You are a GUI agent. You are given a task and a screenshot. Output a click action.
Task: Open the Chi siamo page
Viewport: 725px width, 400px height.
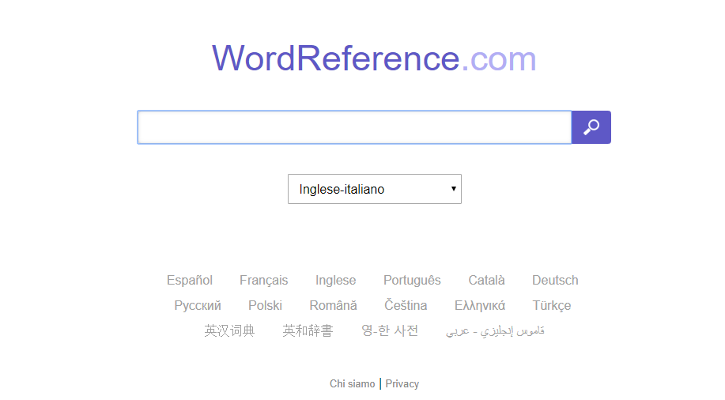pos(352,384)
